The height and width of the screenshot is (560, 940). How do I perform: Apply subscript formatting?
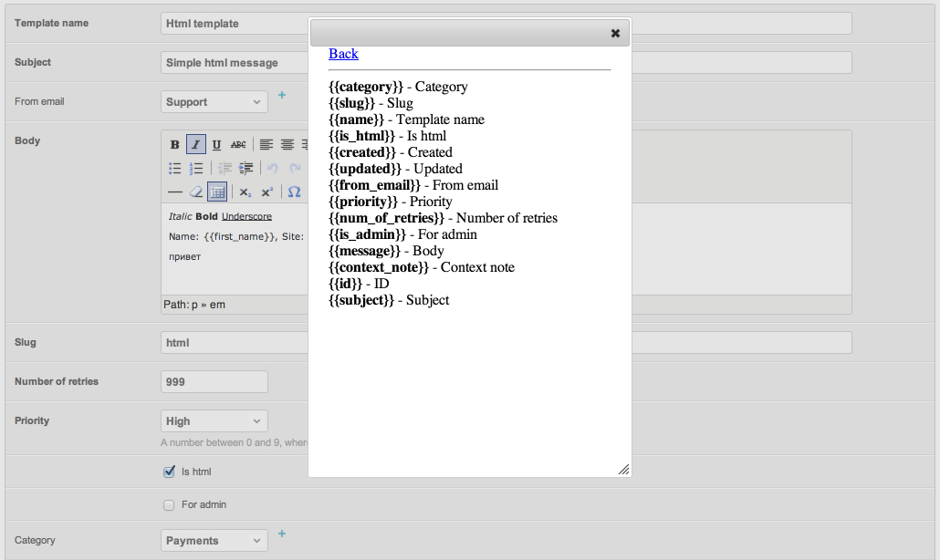coord(245,192)
